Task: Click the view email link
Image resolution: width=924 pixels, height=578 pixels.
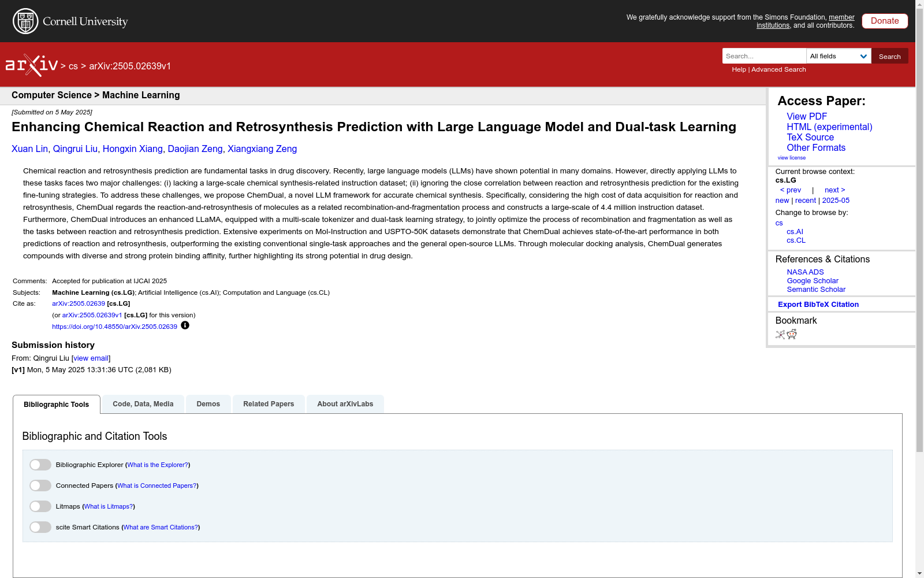Action: [x=91, y=358]
